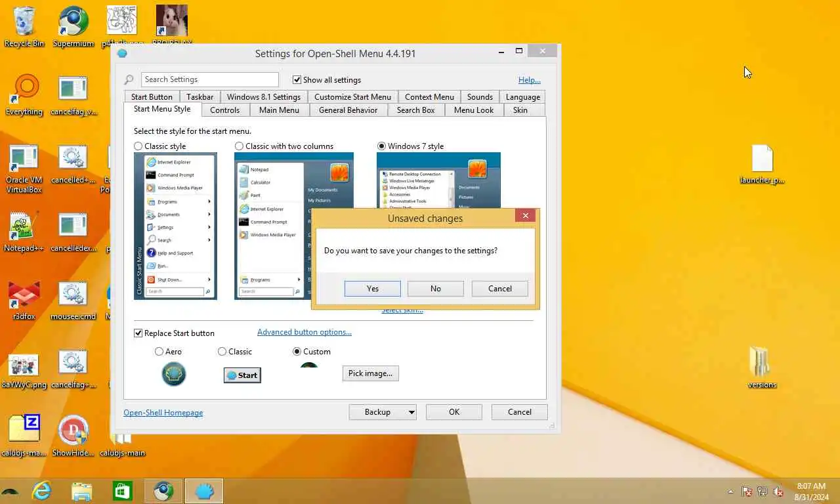Click the magnifier icon beside Search Settings
This screenshot has height=504, width=840.
pyautogui.click(x=129, y=80)
